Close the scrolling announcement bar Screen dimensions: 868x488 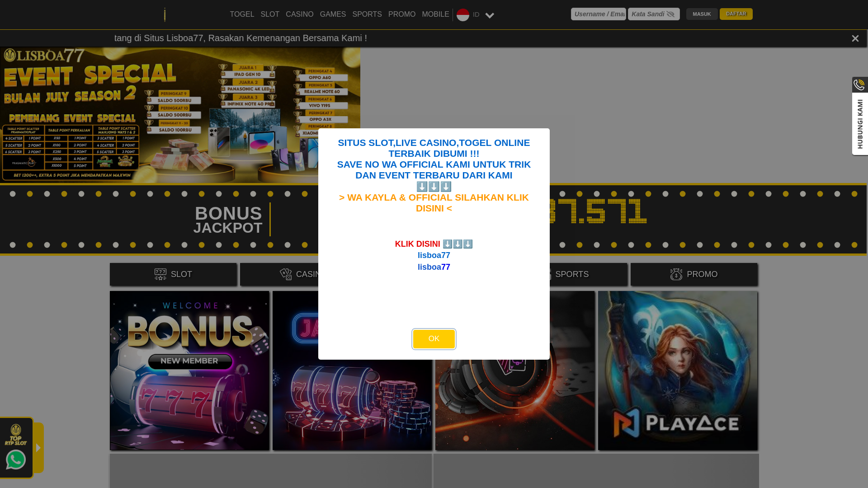point(855,39)
